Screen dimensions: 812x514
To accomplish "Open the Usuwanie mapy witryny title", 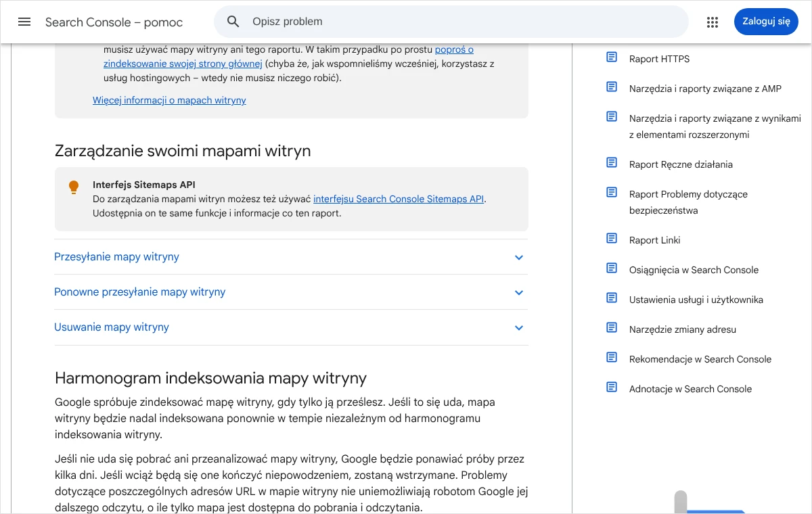I will click(112, 327).
